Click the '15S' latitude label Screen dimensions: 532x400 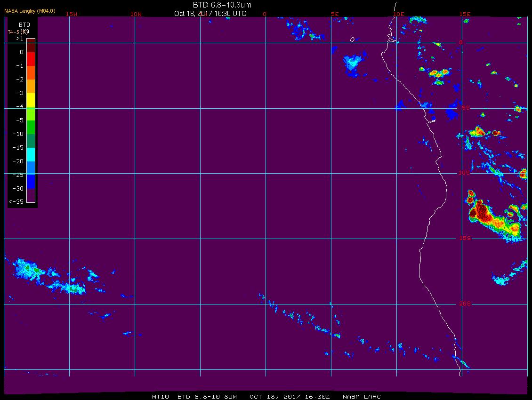tap(465, 238)
